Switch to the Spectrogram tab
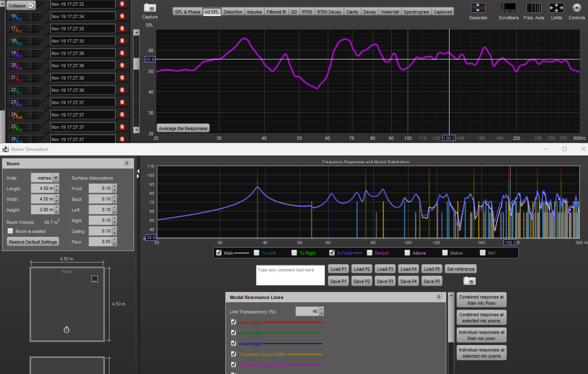588x374 pixels. pyautogui.click(x=416, y=12)
